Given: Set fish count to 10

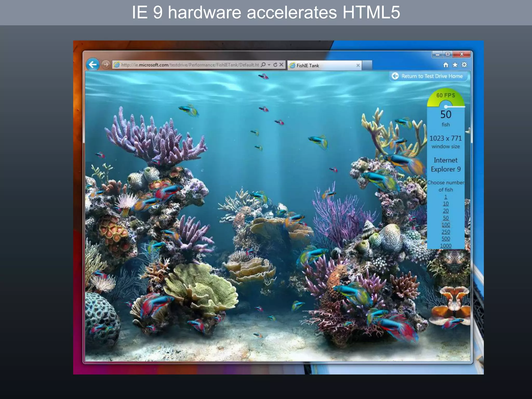Looking at the screenshot, I should 446,204.
